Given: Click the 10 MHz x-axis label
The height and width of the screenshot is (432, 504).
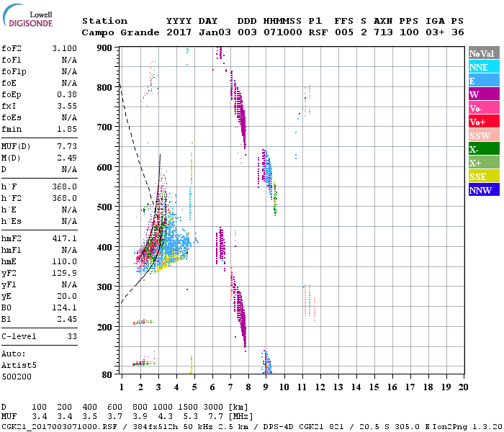Looking at the screenshot, I should (284, 387).
